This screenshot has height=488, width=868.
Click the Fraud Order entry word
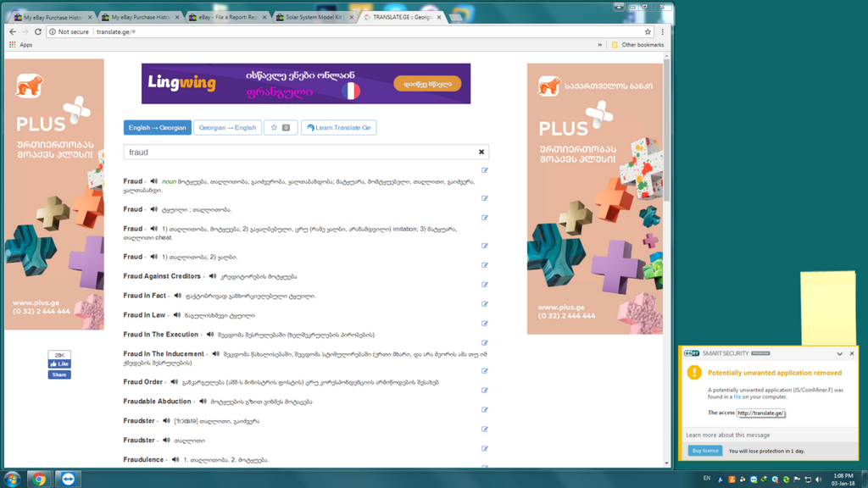[142, 382]
